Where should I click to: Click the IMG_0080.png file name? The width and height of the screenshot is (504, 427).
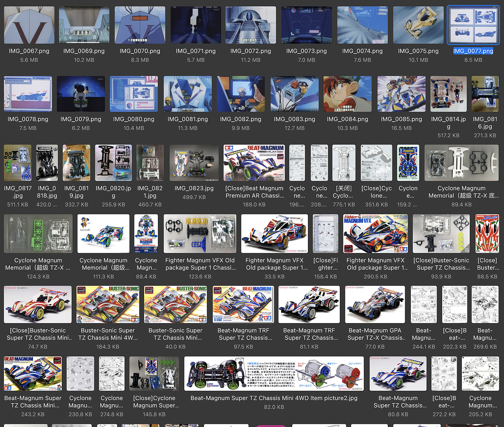tap(134, 119)
